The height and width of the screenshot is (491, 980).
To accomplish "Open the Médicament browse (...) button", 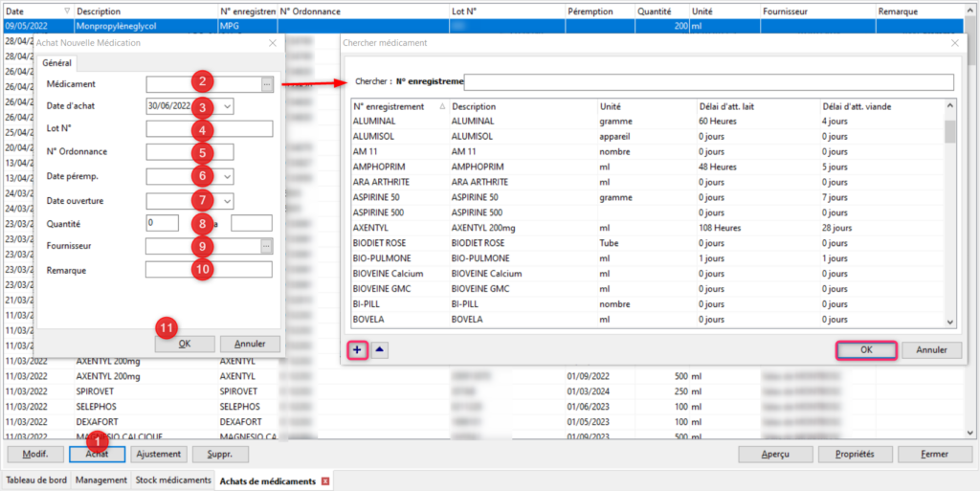I will tap(267, 84).
